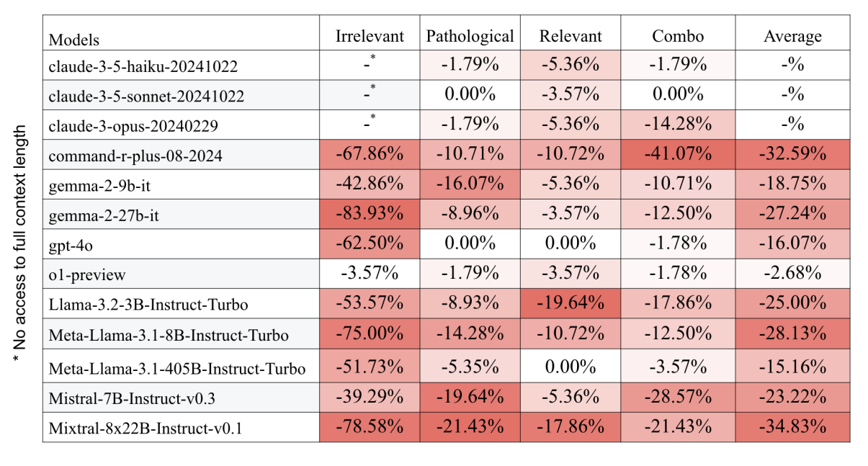The width and height of the screenshot is (868, 466).
Task: Click the o1-preview model name
Action: point(87,274)
